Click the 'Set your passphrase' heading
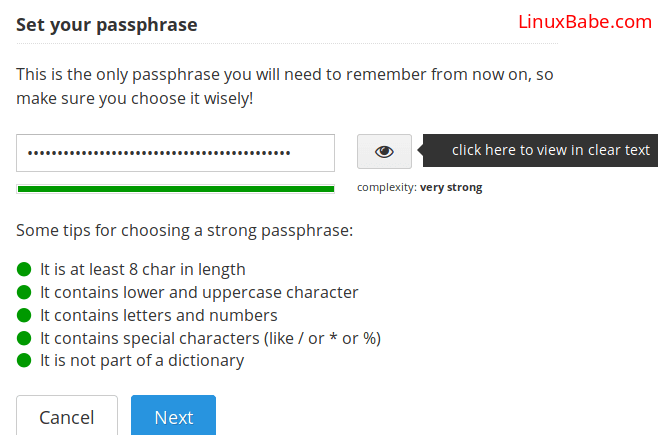658x435 pixels. [x=106, y=24]
